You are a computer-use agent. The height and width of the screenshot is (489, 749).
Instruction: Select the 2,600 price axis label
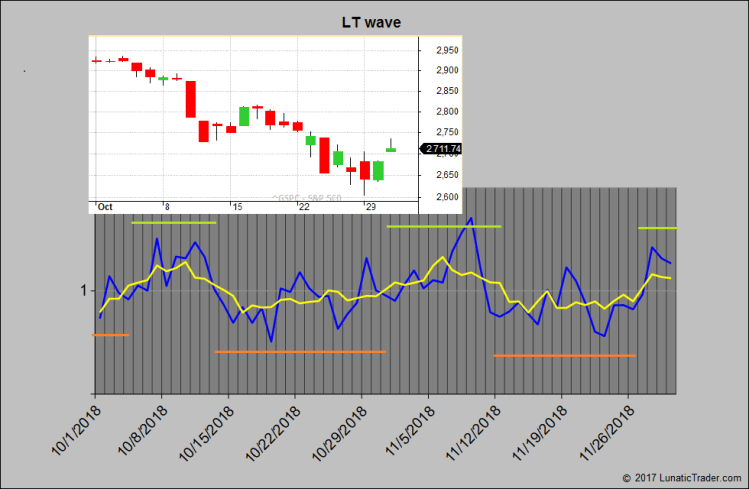tap(446, 196)
